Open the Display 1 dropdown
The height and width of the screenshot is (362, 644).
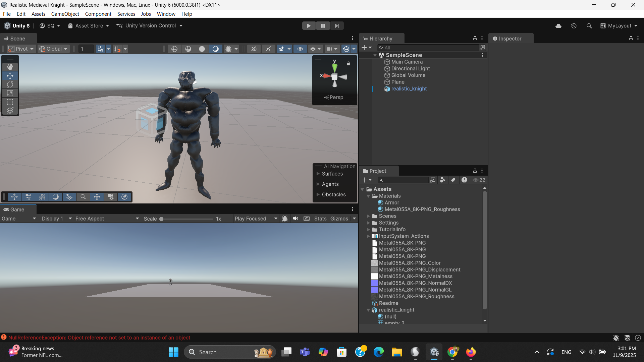56,219
